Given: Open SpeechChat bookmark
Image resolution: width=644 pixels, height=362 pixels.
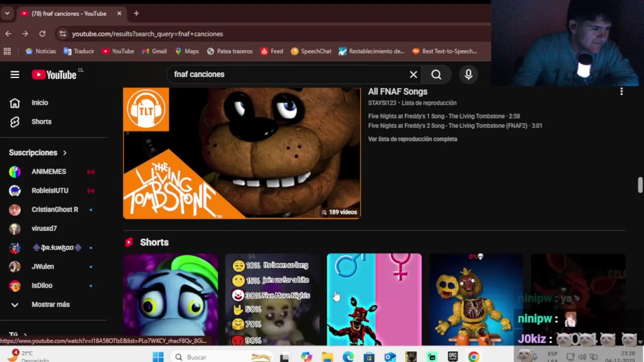Looking at the screenshot, I should tap(311, 51).
